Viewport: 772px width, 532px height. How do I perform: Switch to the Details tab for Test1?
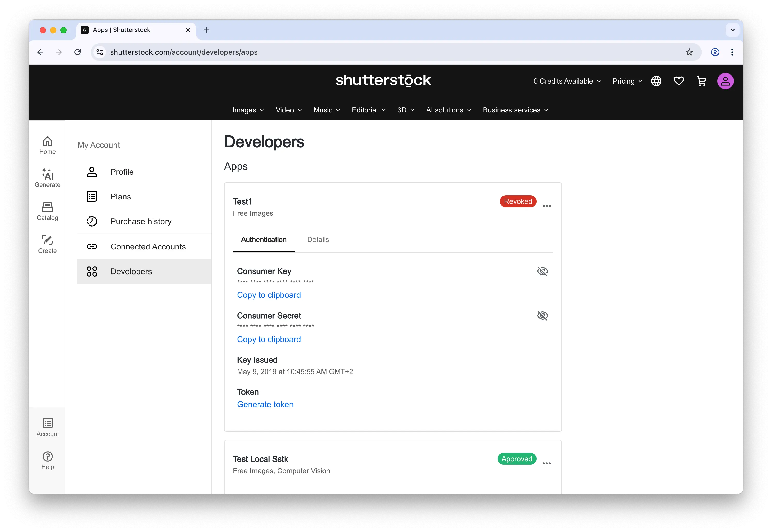[318, 239]
